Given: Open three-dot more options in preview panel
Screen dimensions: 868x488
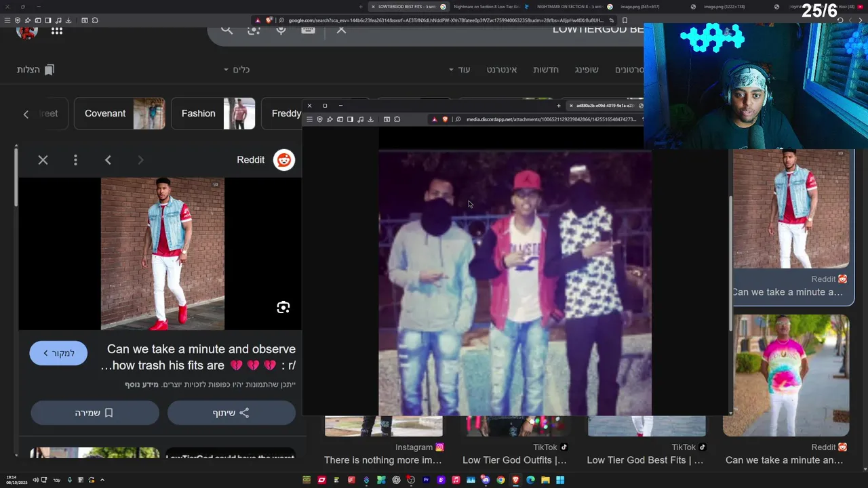Looking at the screenshot, I should click(75, 160).
